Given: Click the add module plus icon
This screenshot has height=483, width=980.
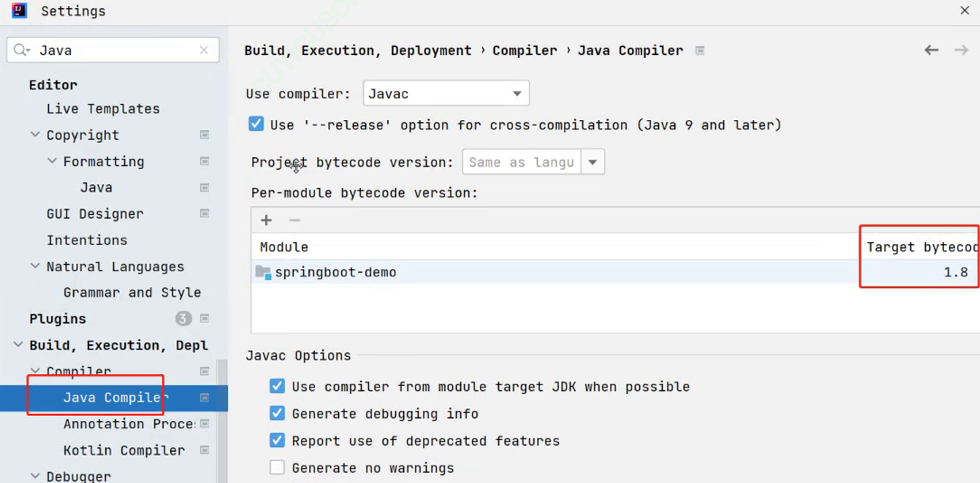Looking at the screenshot, I should point(266,220).
